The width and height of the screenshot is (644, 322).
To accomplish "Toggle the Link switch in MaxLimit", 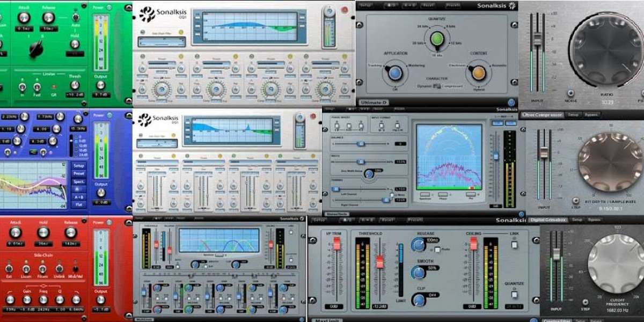I will [514, 245].
